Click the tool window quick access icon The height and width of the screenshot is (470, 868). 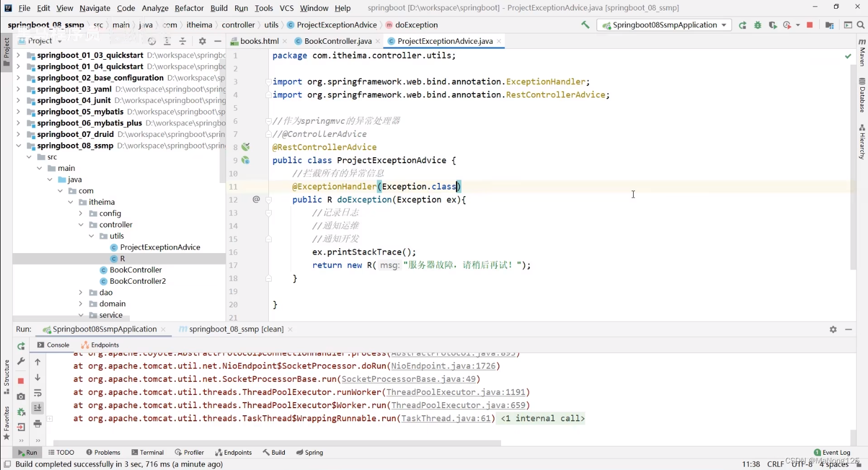pos(7,465)
